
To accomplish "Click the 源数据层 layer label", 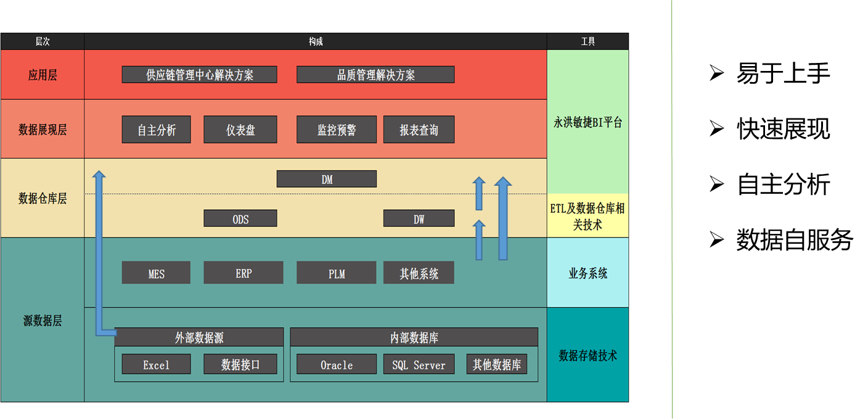I will click(43, 320).
